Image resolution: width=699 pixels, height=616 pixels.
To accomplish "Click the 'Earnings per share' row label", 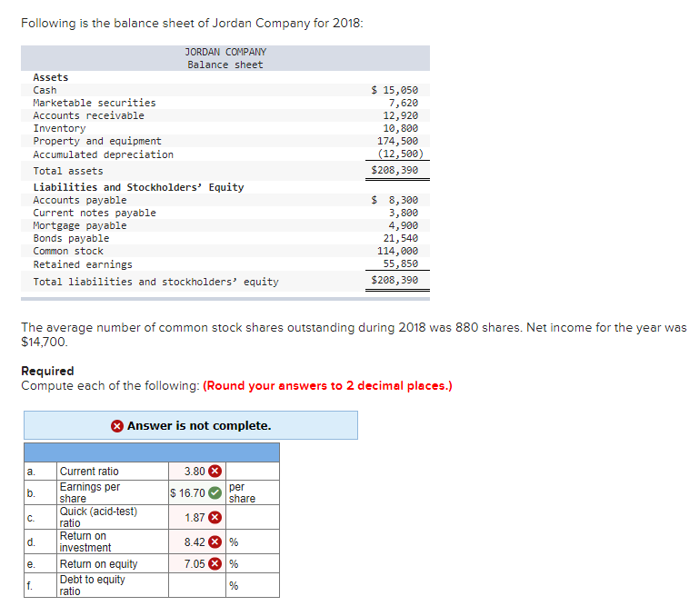I will [90, 492].
